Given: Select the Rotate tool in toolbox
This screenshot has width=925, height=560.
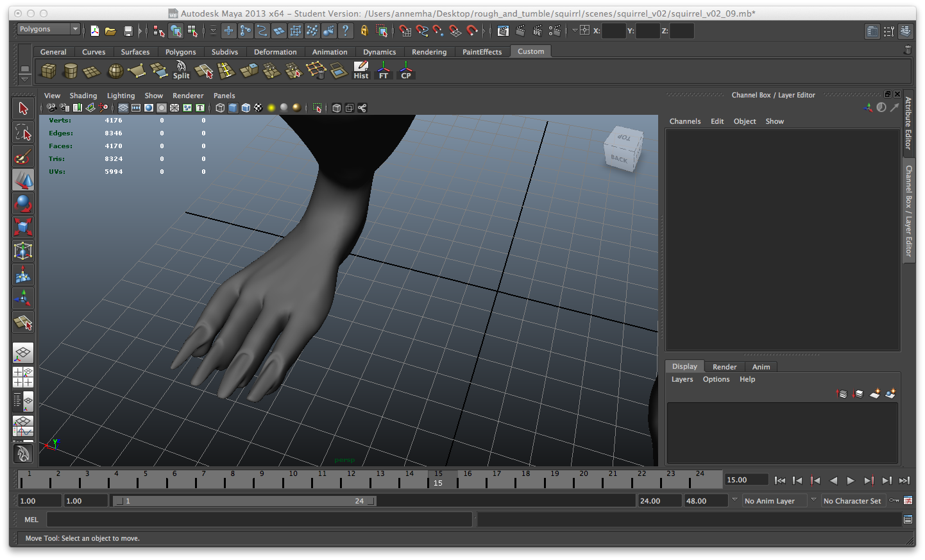Looking at the screenshot, I should [x=23, y=204].
